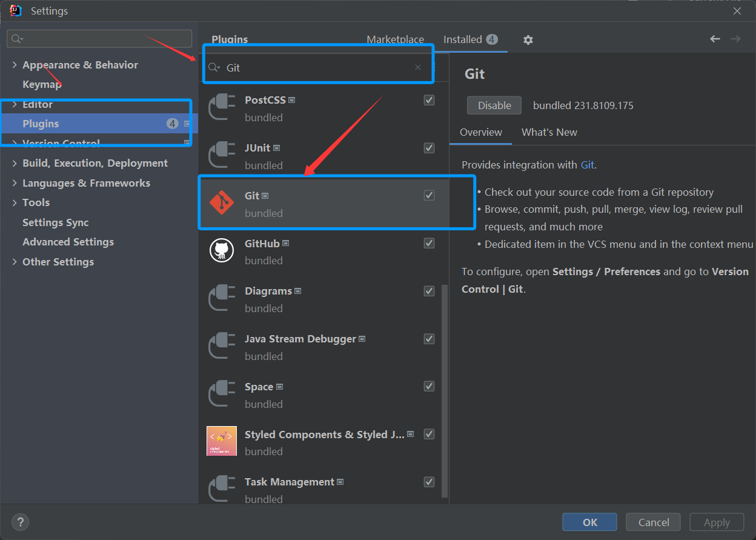The width and height of the screenshot is (756, 540).
Task: Click the settings search magnifier icon
Action: tap(17, 39)
